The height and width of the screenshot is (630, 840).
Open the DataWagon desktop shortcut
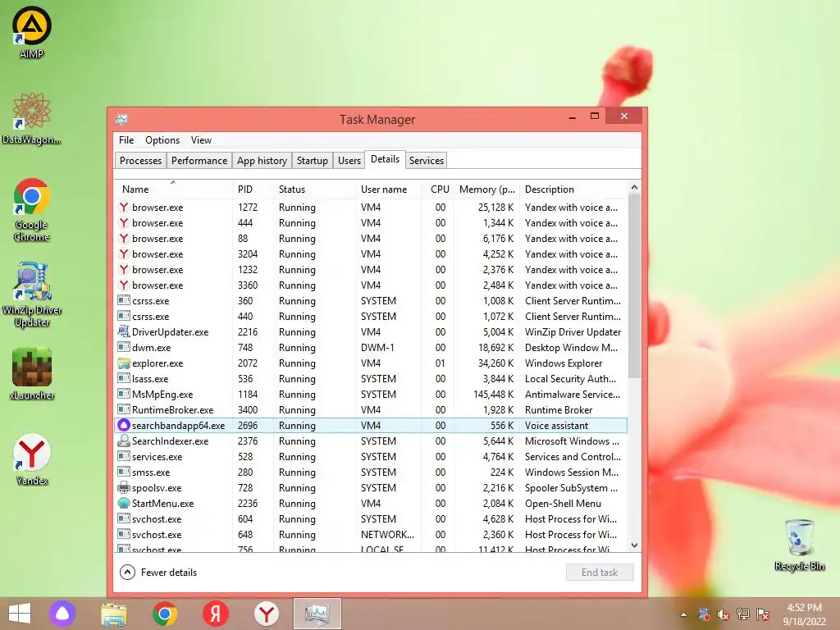click(32, 118)
